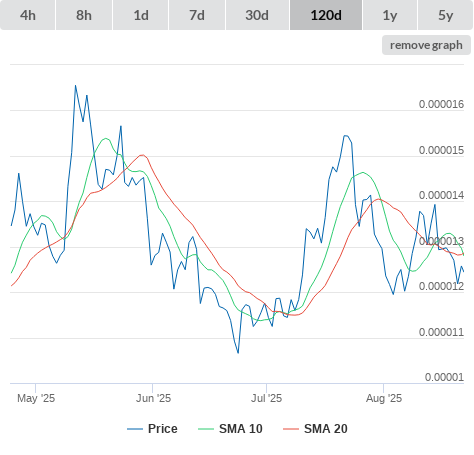474x455 pixels.
Task: Click the Aug '25 axis label
Action: [x=384, y=398]
